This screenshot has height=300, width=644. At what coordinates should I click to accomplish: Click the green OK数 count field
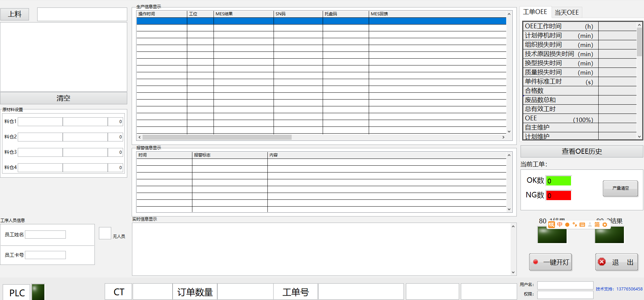[559, 181]
